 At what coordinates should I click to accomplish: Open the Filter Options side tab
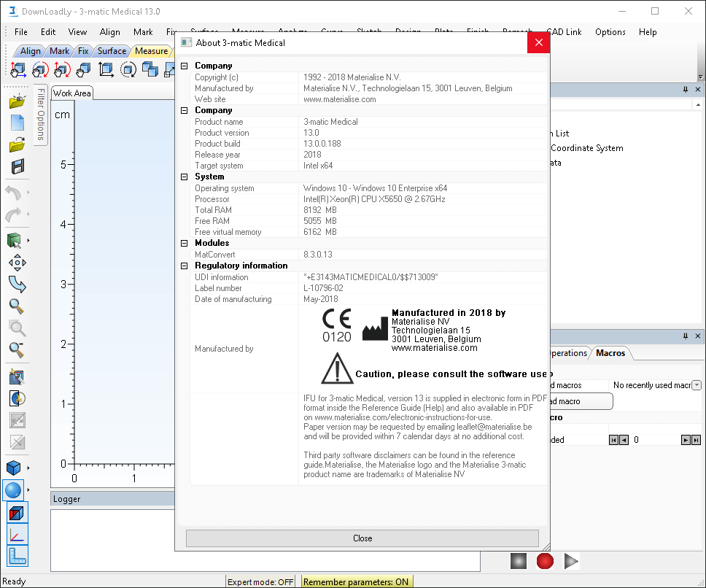(x=41, y=115)
